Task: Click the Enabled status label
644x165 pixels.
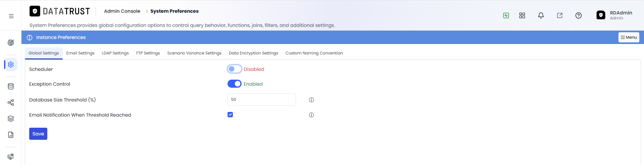Action: pos(253,84)
